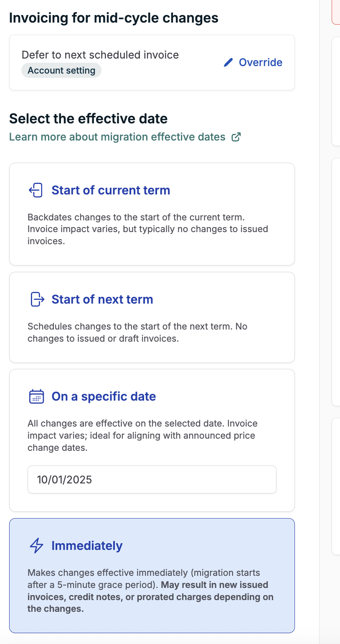Click the lightning bolt icon for Immediately
Viewport: 340px width, 644px height.
37,546
